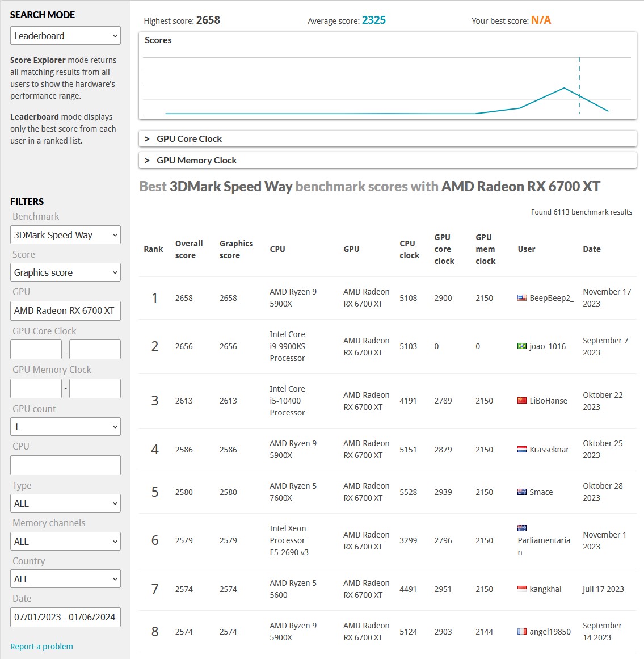Open user Parliamentarian profile
644x659 pixels.
pyautogui.click(x=544, y=547)
